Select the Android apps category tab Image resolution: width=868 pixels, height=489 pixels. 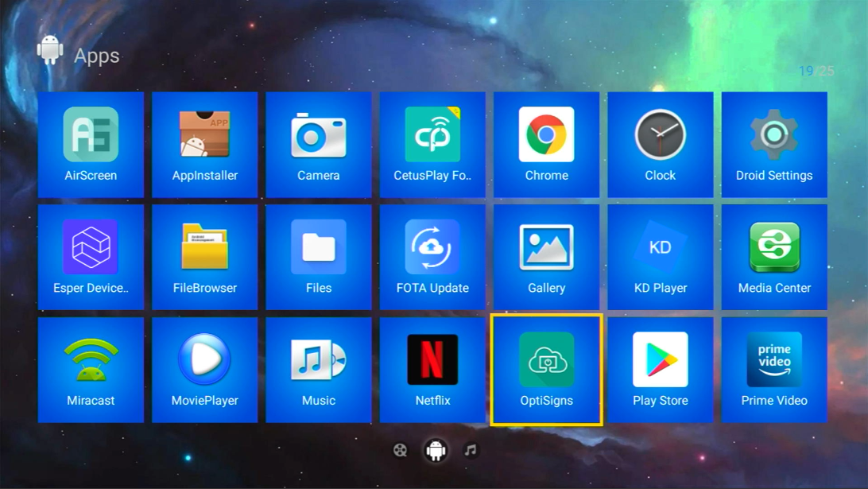[436, 450]
